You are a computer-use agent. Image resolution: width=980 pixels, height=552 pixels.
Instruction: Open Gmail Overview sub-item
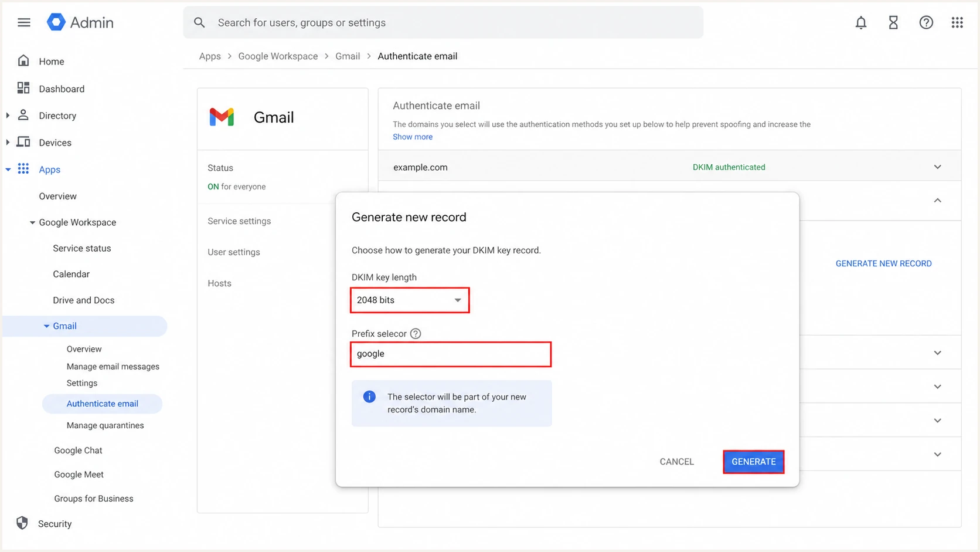click(84, 349)
